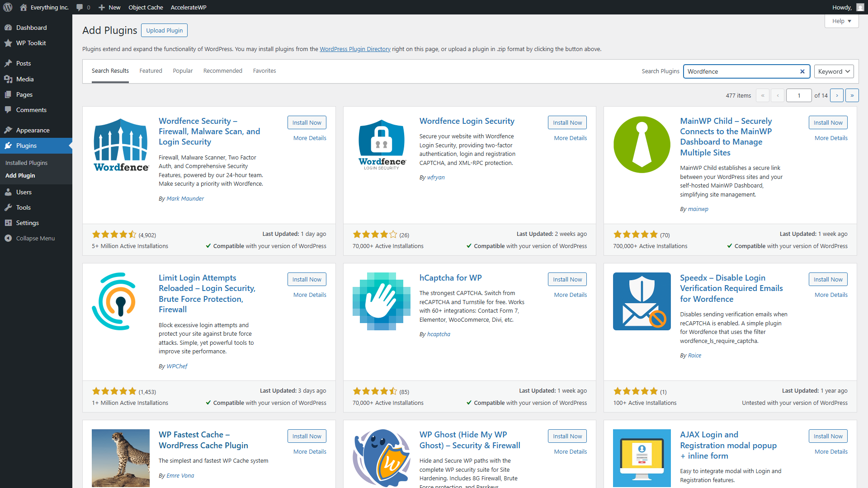Install WP Ghost plugin now
Viewport: 868px width, 488px height.
tap(567, 436)
